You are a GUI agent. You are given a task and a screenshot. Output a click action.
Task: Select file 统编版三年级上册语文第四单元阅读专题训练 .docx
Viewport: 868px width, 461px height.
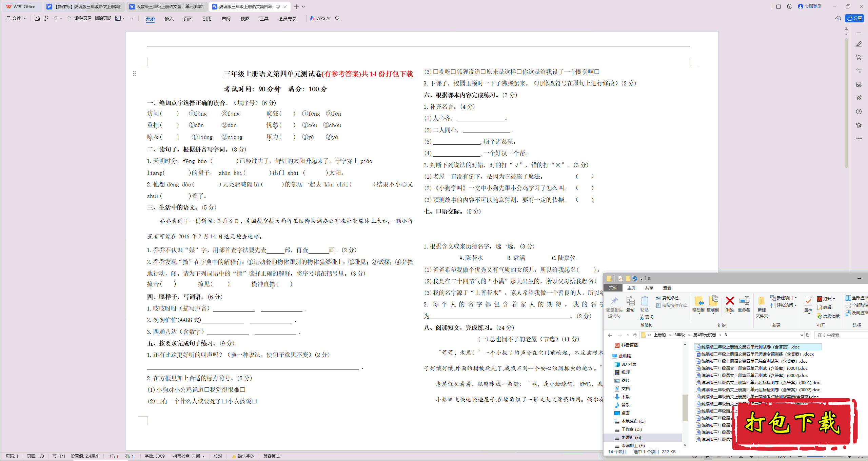click(x=754, y=354)
